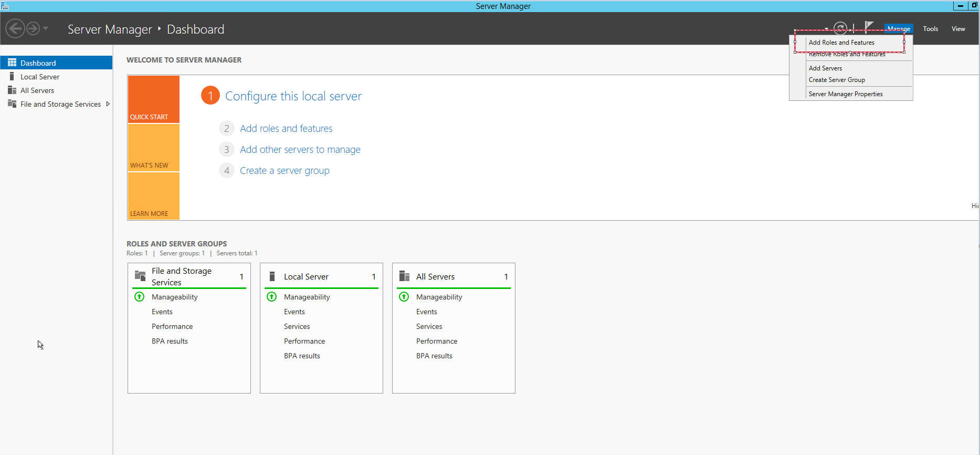Expand File and Storage Services sidebar arrow
This screenshot has height=455, width=980.
click(x=108, y=104)
